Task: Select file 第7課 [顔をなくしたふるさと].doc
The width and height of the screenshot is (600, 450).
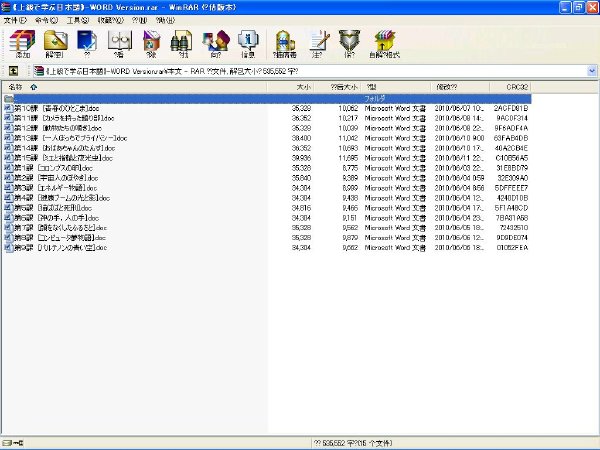Action: [267, 228]
